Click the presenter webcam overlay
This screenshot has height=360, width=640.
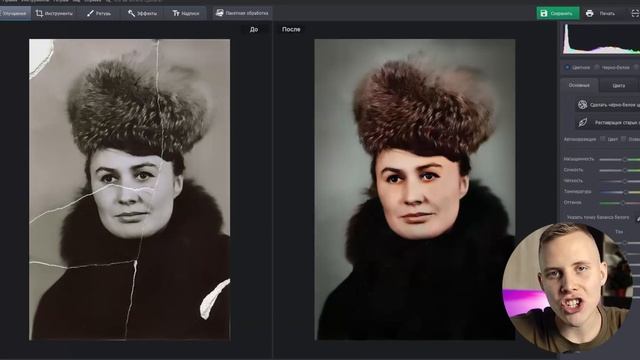click(568, 287)
